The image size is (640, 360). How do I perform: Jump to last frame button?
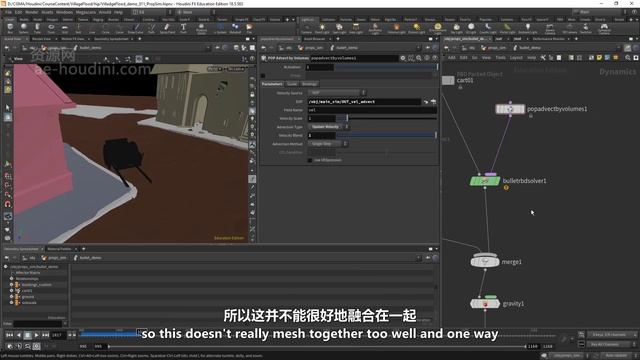[45, 335]
